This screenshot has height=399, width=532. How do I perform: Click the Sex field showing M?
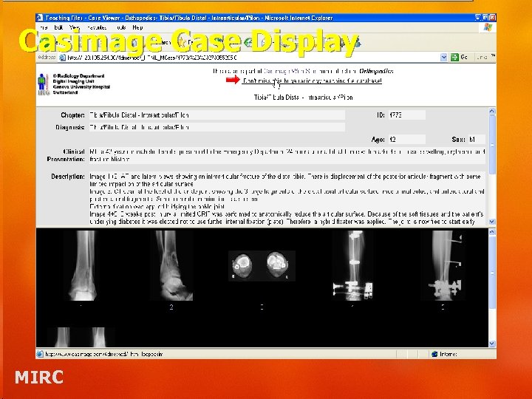point(477,140)
